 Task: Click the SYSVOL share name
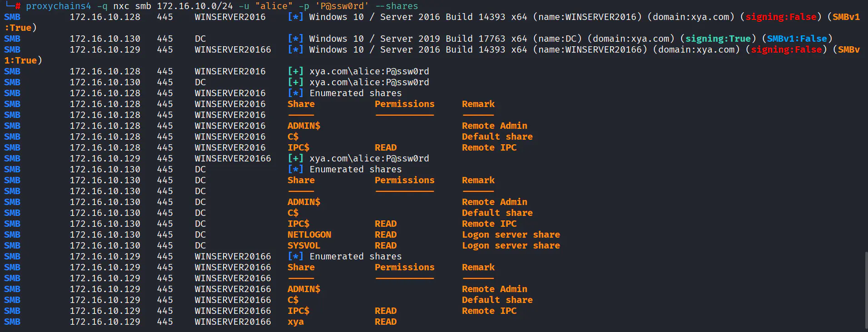click(303, 245)
